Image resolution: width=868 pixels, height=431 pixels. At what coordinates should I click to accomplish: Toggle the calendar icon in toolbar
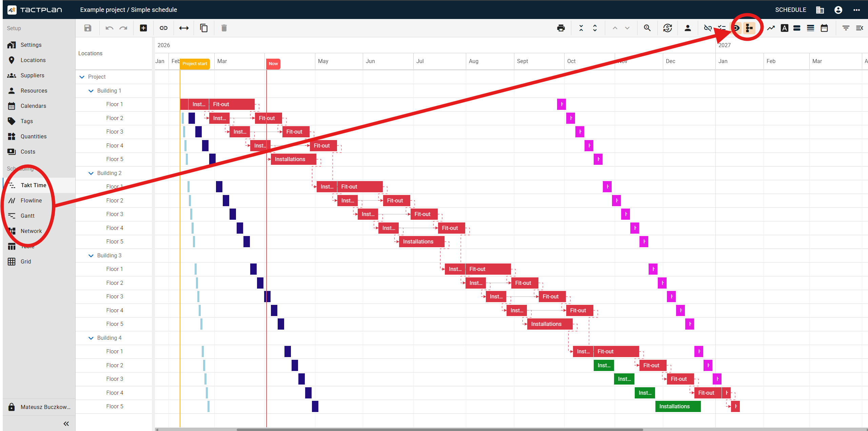[824, 28]
